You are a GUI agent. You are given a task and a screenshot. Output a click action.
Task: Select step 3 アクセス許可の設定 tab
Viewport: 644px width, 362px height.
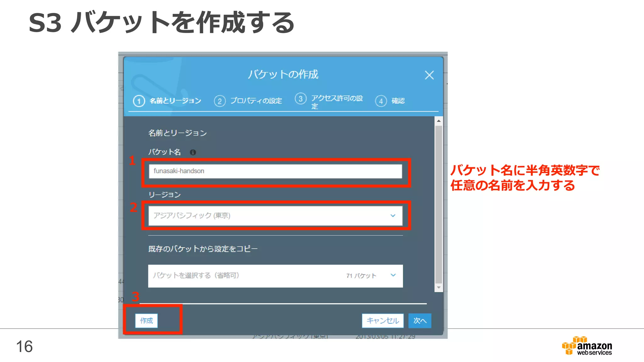click(x=329, y=101)
